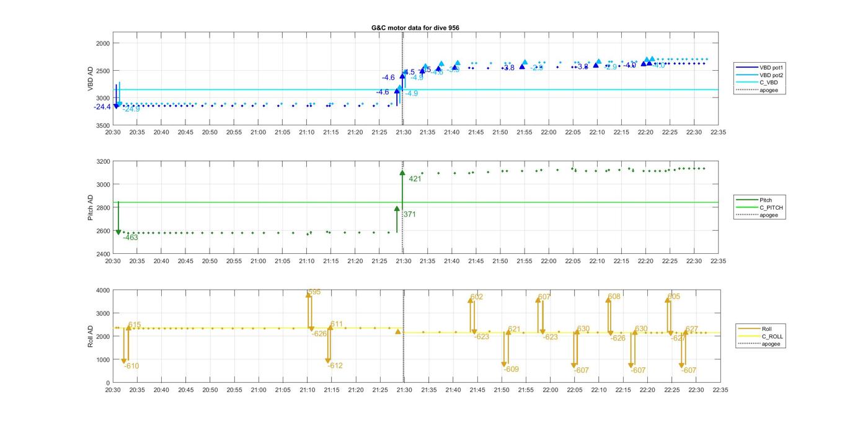Click the dashed apogee line in the Pitch plot
This screenshot has height=430, width=868.
pos(403,207)
